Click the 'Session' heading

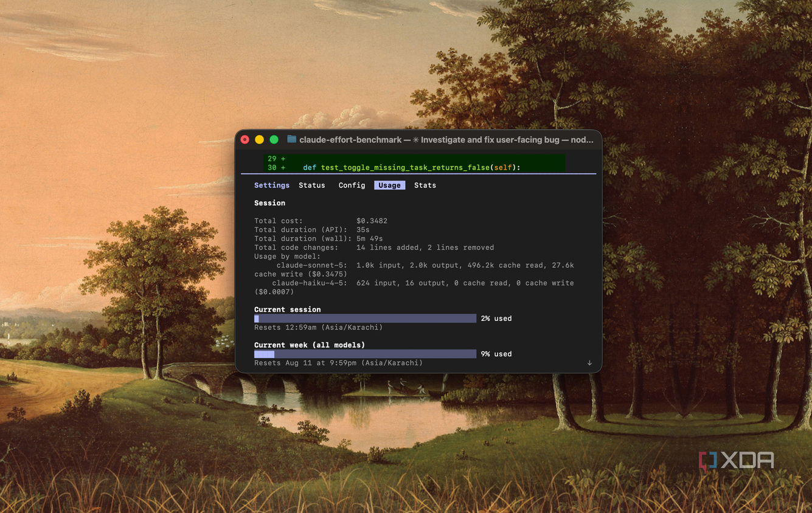[269, 203]
